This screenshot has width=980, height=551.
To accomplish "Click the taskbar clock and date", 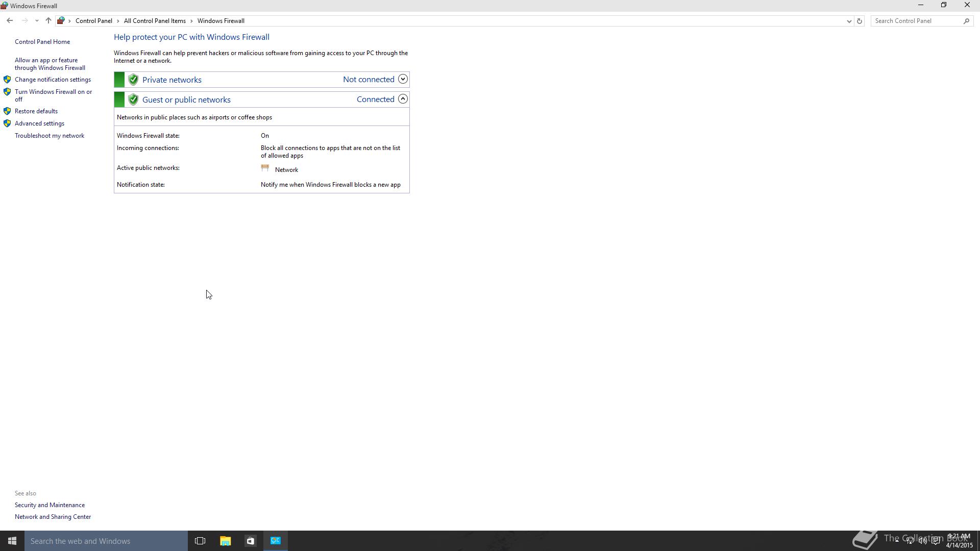I will pos(959,541).
